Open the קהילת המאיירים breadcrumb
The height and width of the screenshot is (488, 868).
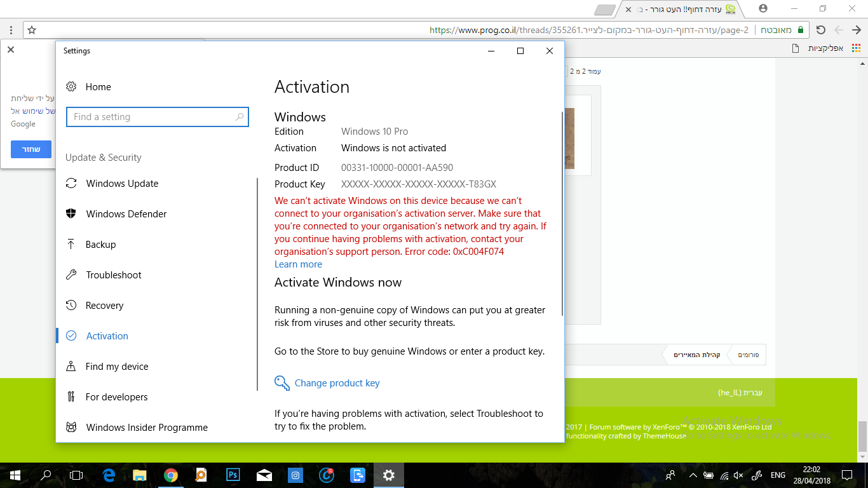pyautogui.click(x=697, y=355)
